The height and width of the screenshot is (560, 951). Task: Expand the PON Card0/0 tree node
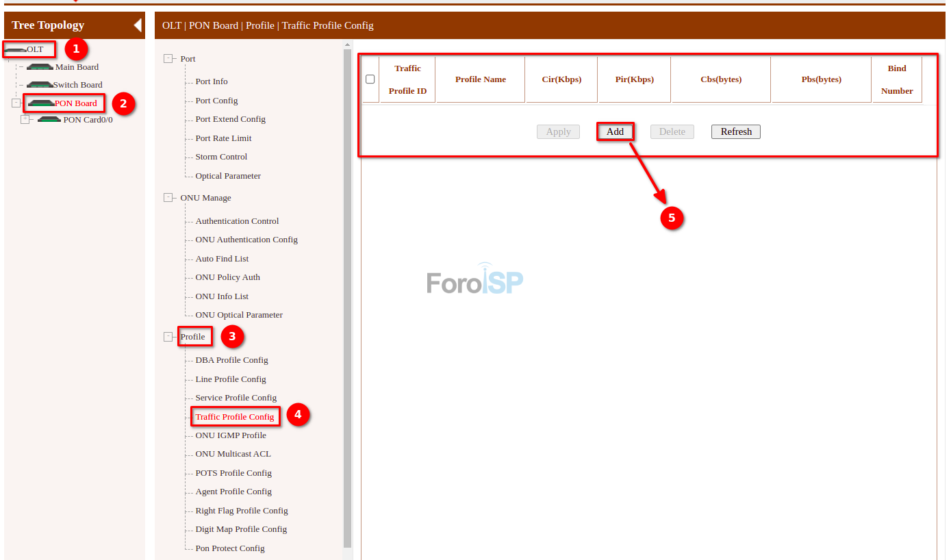25,119
